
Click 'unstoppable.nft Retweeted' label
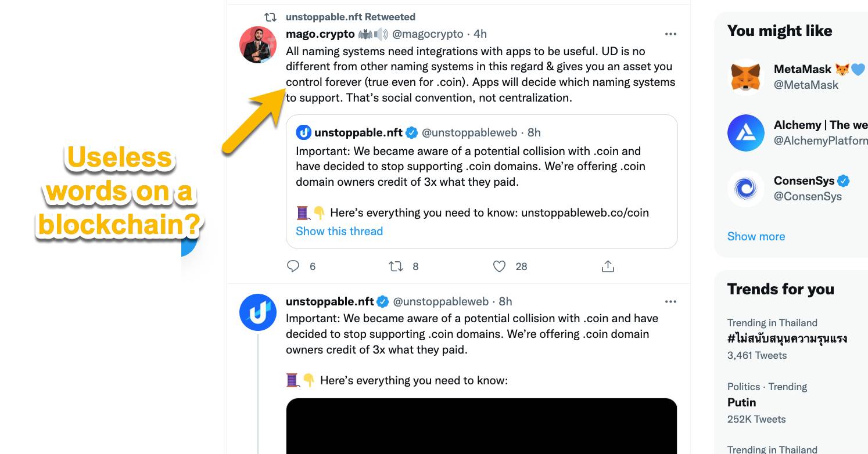350,17
